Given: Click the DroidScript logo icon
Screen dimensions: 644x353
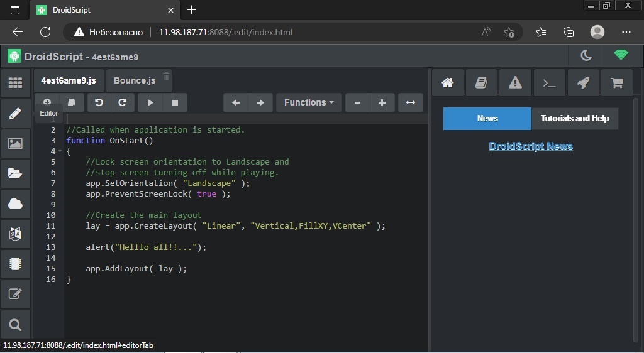Looking at the screenshot, I should pos(14,56).
